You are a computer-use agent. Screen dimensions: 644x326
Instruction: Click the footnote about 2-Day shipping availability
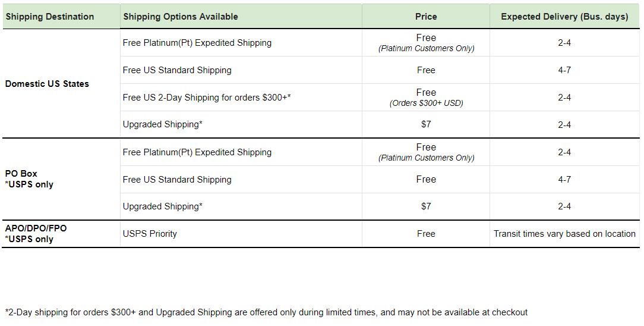[267, 312]
